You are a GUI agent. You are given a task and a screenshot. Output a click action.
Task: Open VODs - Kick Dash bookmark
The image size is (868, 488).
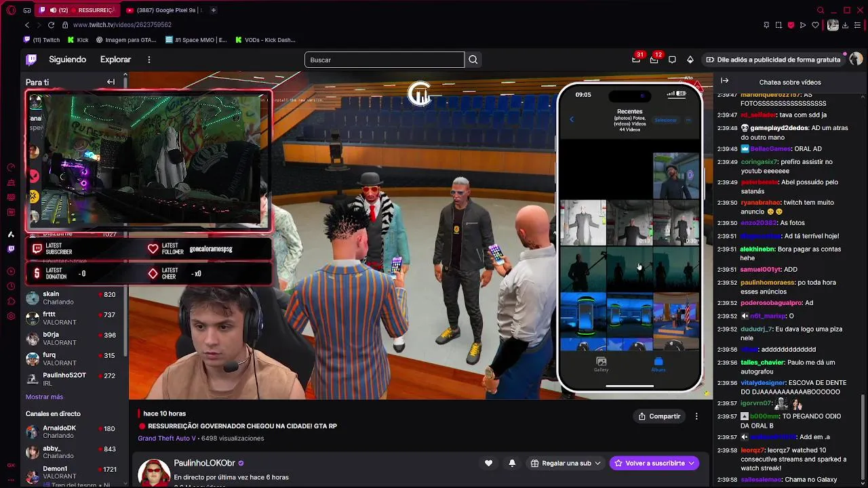pos(265,40)
